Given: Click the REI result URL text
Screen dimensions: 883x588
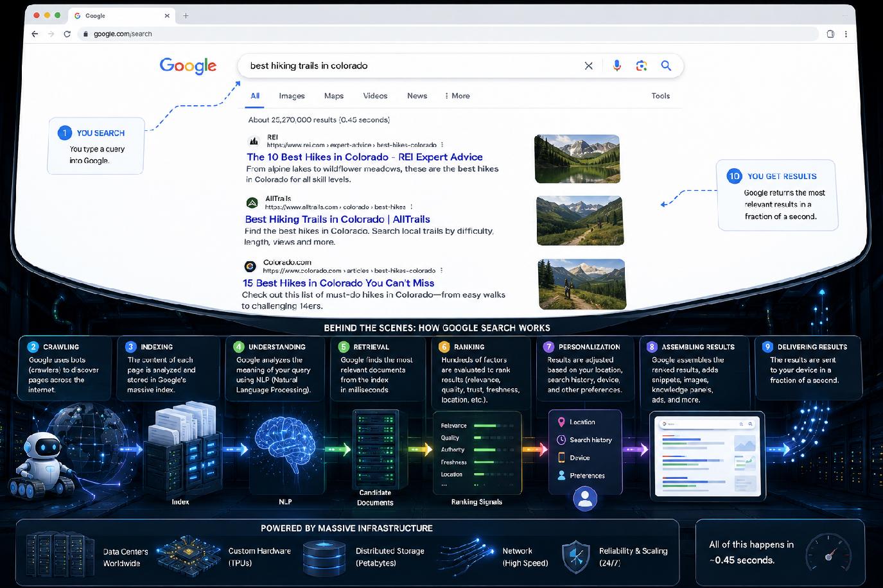Looking at the screenshot, I should pos(352,145).
